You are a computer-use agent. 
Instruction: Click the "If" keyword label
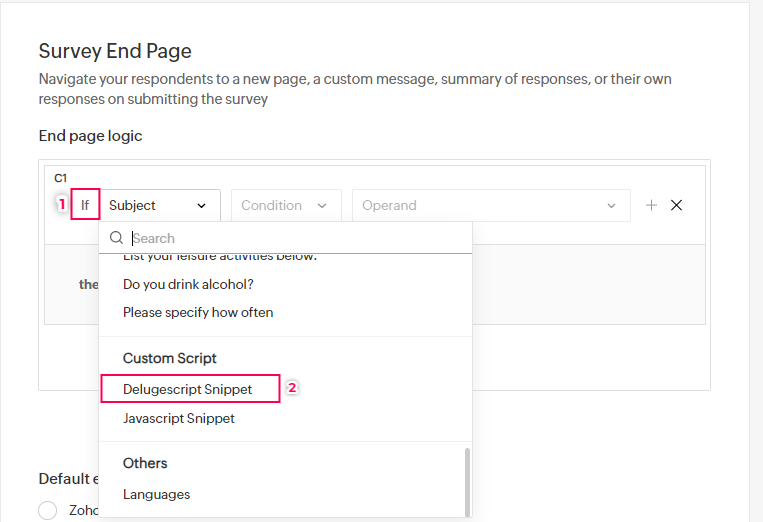[x=85, y=205]
